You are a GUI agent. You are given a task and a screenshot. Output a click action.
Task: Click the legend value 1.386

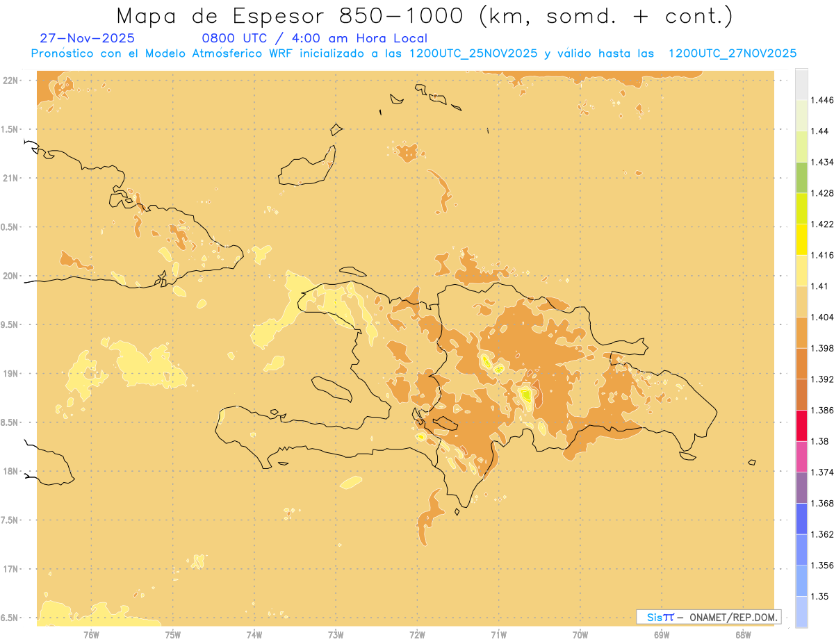coord(822,410)
